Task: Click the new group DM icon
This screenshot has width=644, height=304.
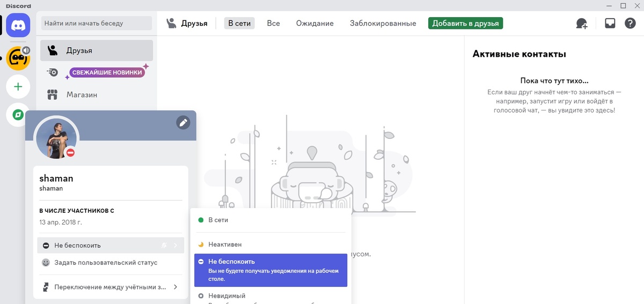Action: pyautogui.click(x=582, y=24)
